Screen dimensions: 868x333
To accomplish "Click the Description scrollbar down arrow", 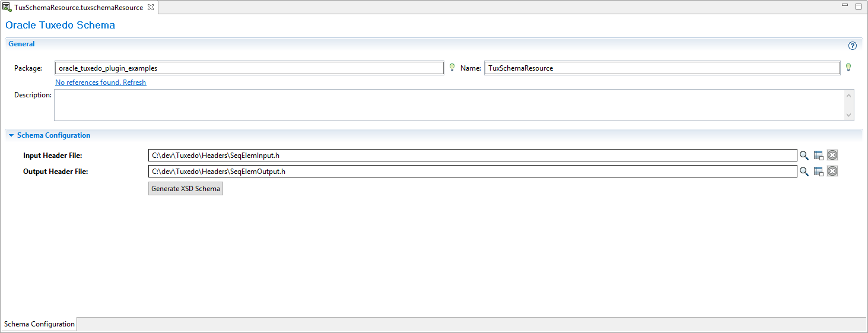I will [849, 115].
